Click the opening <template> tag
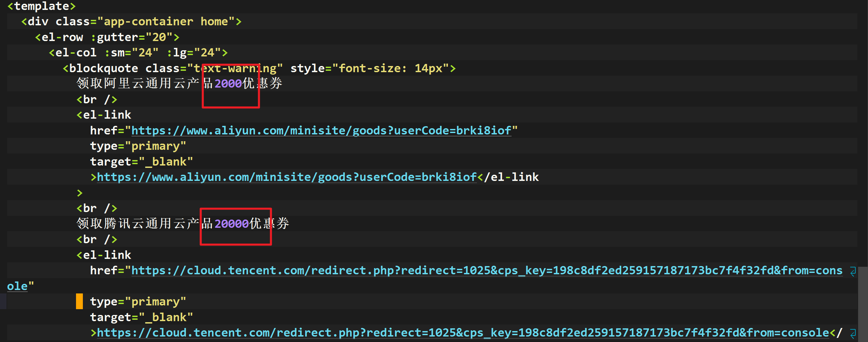868x342 pixels. tap(41, 6)
